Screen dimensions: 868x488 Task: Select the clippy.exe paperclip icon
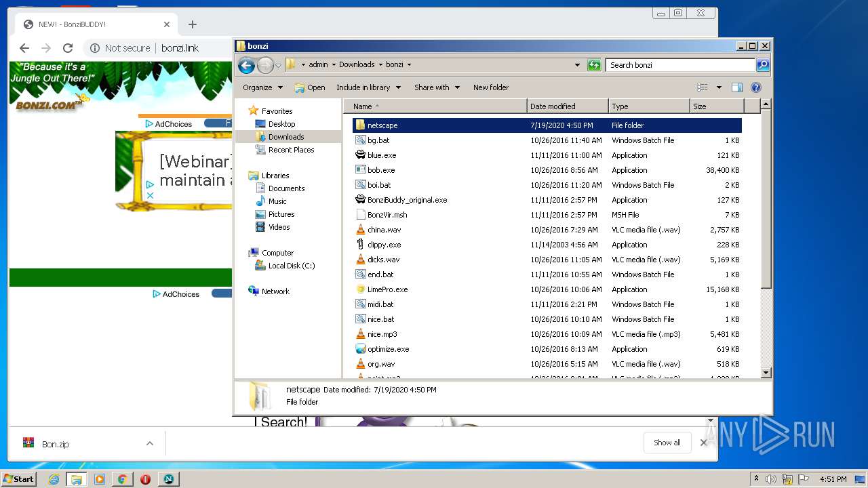point(360,245)
